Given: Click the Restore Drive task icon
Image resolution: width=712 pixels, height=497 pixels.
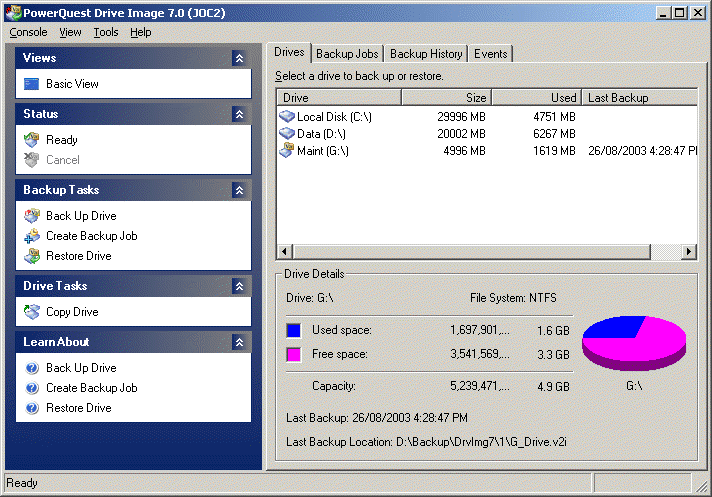Looking at the screenshot, I should click(32, 256).
